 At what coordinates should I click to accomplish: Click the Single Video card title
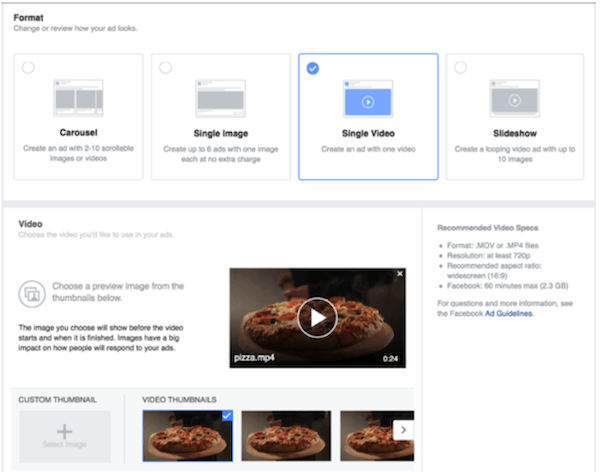(x=367, y=134)
